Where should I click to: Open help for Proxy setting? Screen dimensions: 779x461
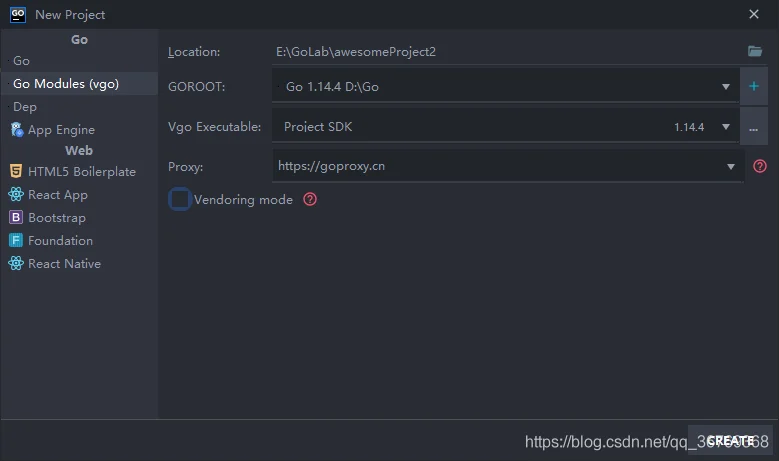pyautogui.click(x=760, y=166)
